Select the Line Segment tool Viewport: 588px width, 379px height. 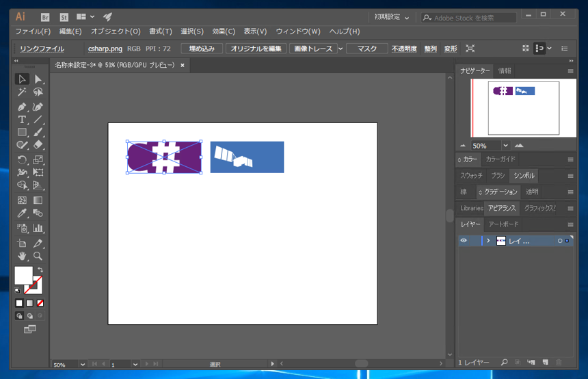[38, 120]
